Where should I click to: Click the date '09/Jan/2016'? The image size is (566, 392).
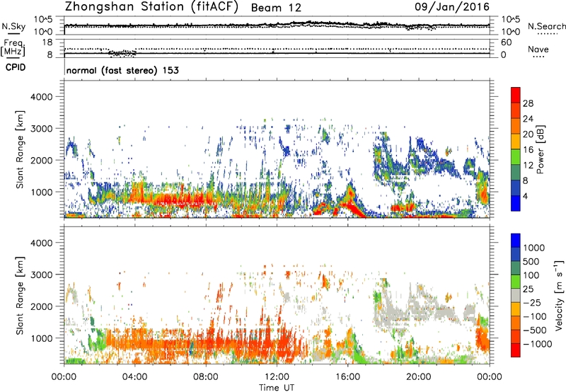click(452, 7)
